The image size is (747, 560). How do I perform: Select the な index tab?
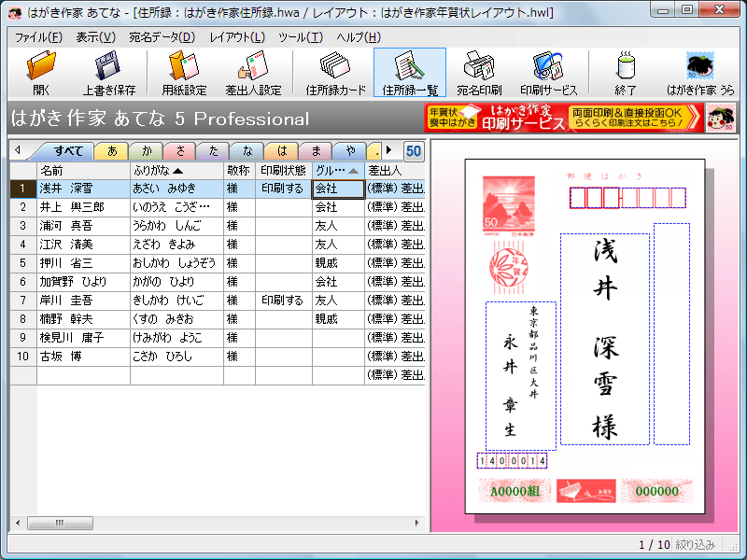pos(247,151)
